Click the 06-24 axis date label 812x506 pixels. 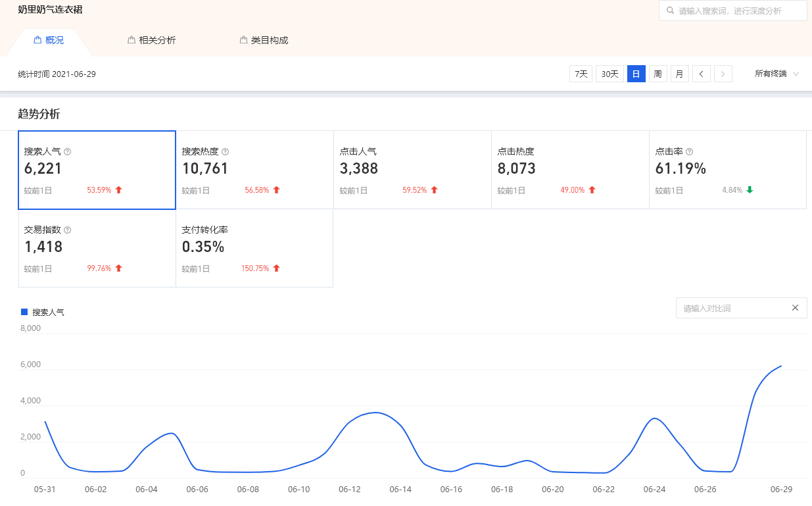click(x=654, y=490)
